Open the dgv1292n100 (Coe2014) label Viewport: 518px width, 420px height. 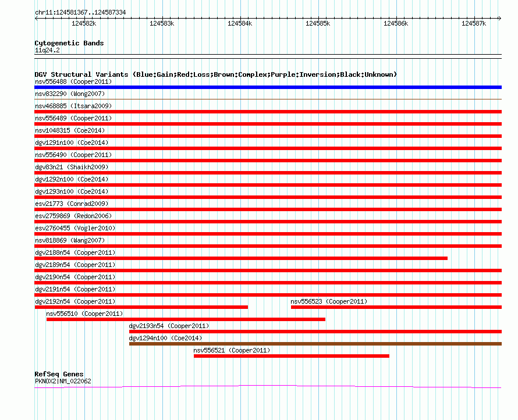point(72,179)
